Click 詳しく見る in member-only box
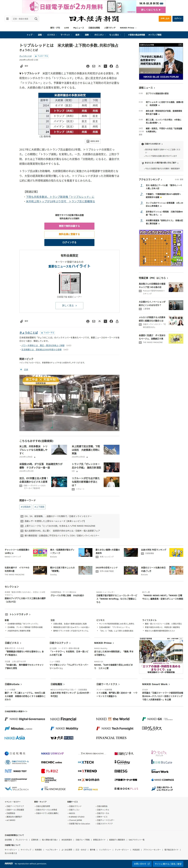The width and height of the screenshot is (188, 868). coord(69,305)
